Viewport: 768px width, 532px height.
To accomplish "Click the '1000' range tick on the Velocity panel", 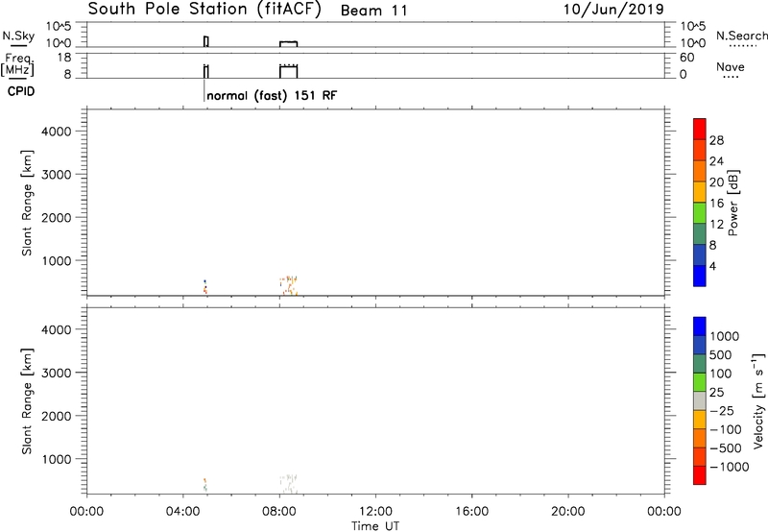I will pos(56,458).
